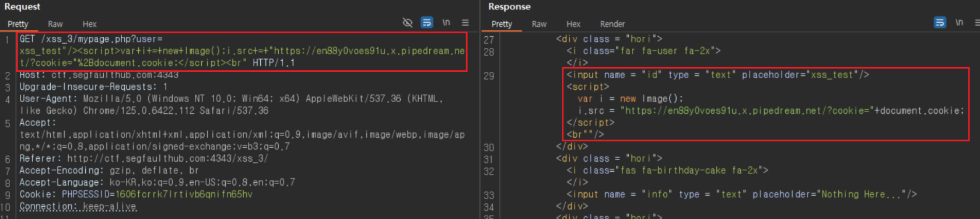This screenshot has height=219, width=980.
Task: Click the PHPSESSID cookie value
Action: (x=184, y=194)
